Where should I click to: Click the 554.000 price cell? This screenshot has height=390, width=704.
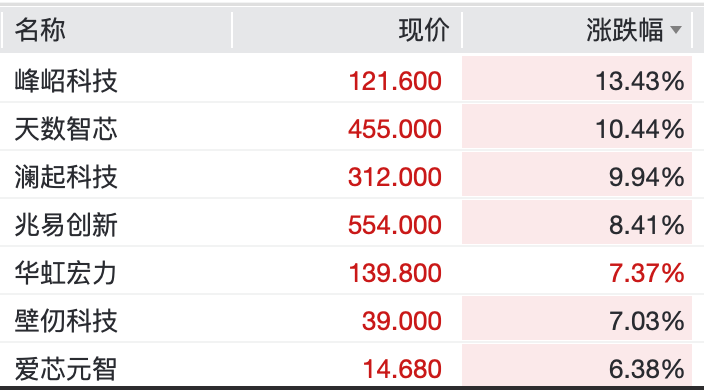pos(395,225)
